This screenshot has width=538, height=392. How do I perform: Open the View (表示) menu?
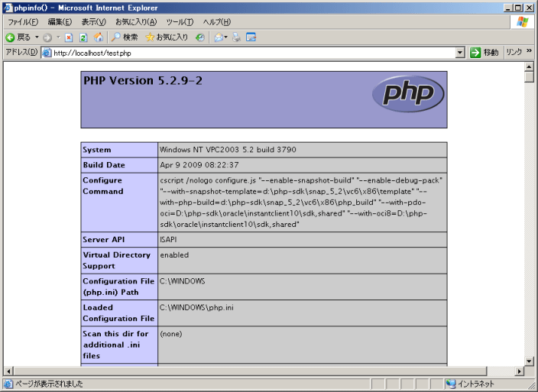94,22
